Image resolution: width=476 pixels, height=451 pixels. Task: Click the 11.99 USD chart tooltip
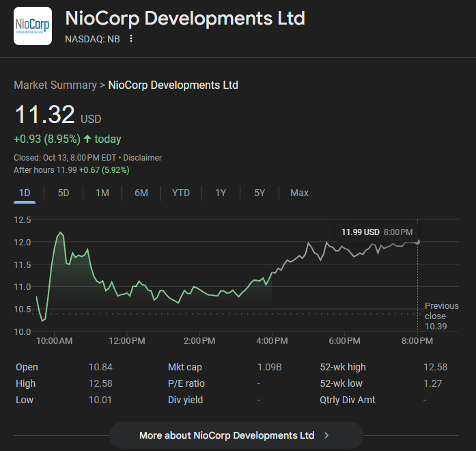(x=377, y=232)
